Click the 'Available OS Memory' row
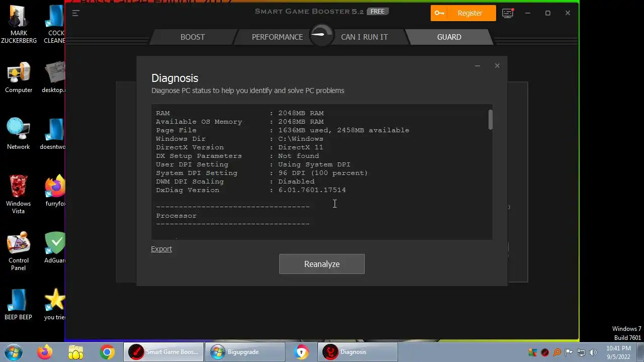Screen dimensions: 644x362 click(239, 122)
